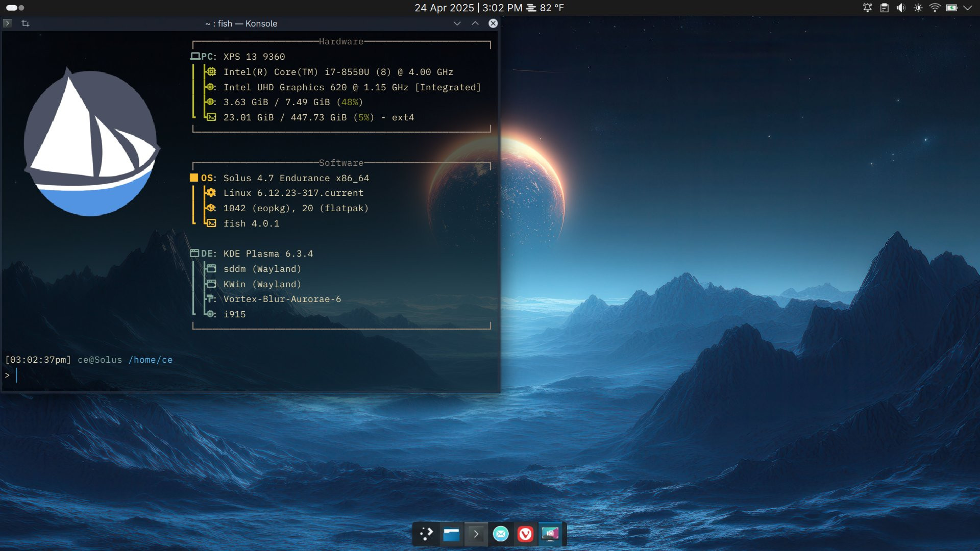Maximize Konsole with the up chevron
Image resolution: width=980 pixels, height=551 pixels.
[x=475, y=23]
